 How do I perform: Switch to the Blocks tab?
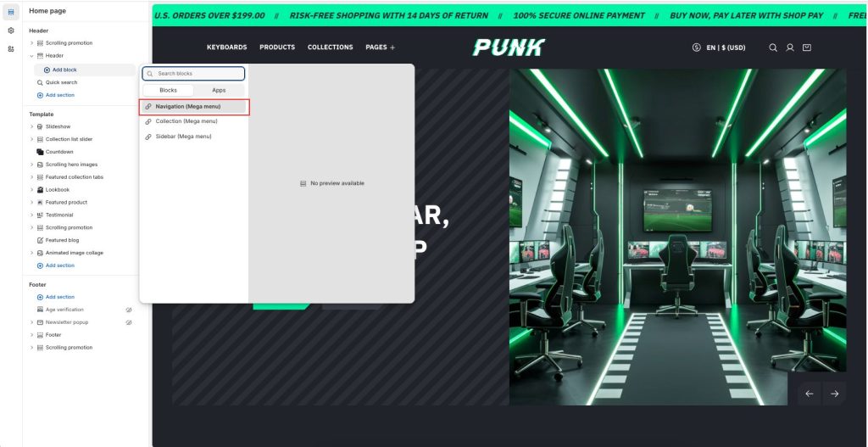169,90
